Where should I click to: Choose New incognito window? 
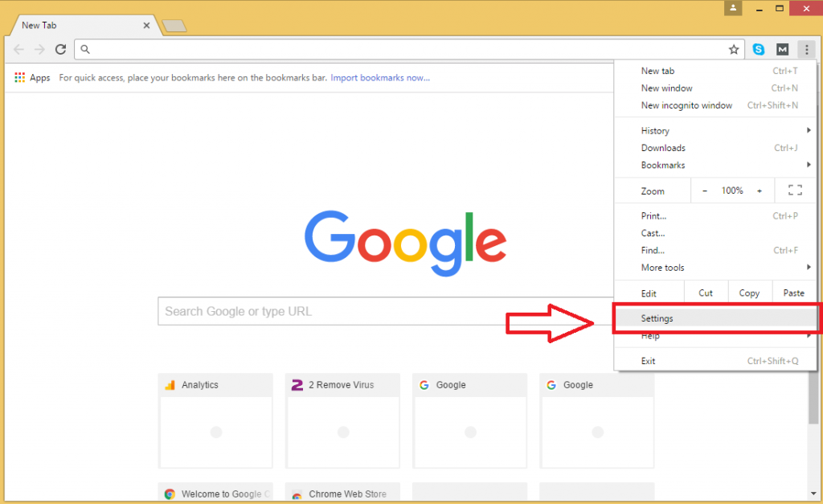pyautogui.click(x=686, y=105)
